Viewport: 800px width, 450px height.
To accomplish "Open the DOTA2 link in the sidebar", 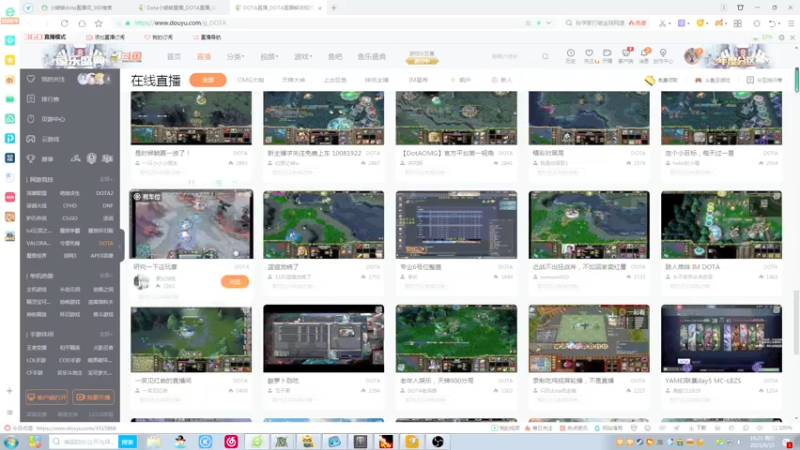I will (x=105, y=193).
